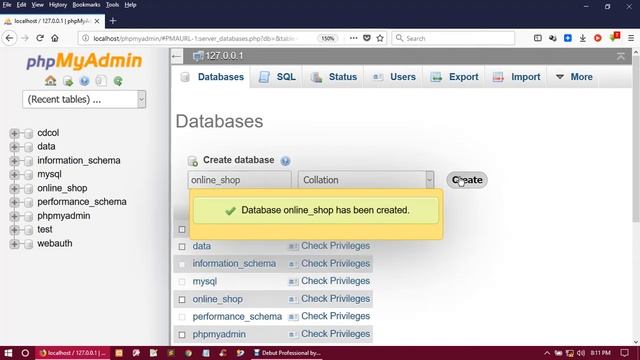Viewport: 640px width, 360px height.
Task: Expand the data database tree node
Action: pos(14,147)
